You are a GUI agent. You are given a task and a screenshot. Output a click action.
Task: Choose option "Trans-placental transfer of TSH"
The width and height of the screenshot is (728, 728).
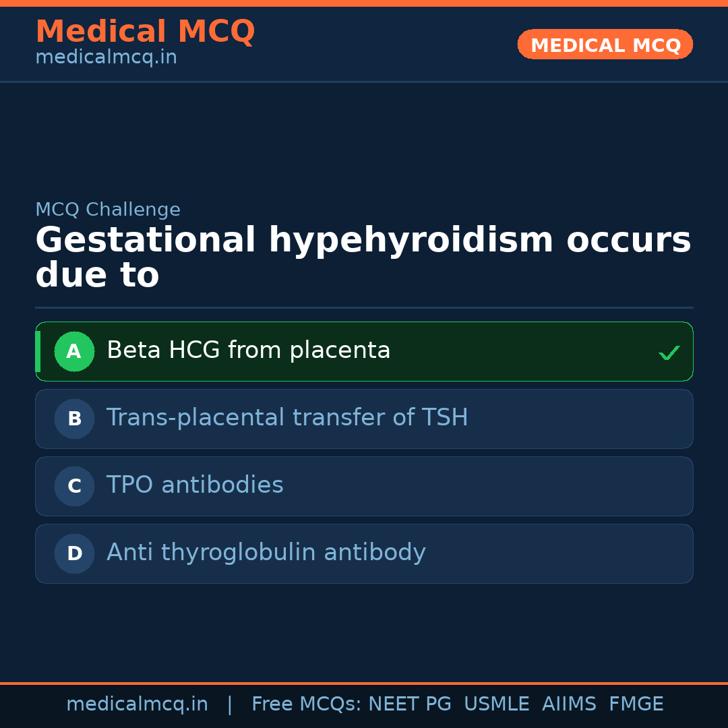pos(287,418)
